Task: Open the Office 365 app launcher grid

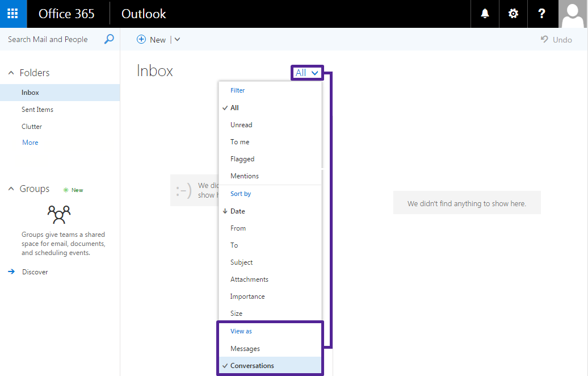Action: point(12,14)
